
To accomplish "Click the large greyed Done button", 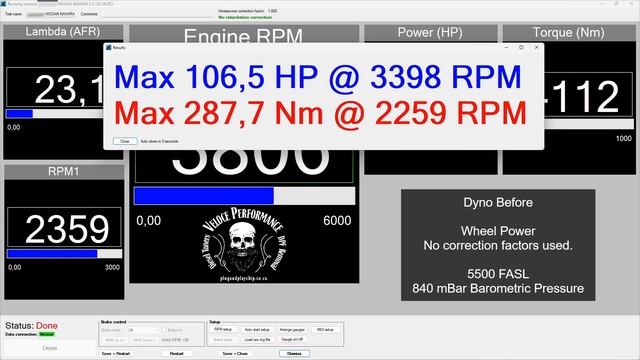I will [x=50, y=348].
